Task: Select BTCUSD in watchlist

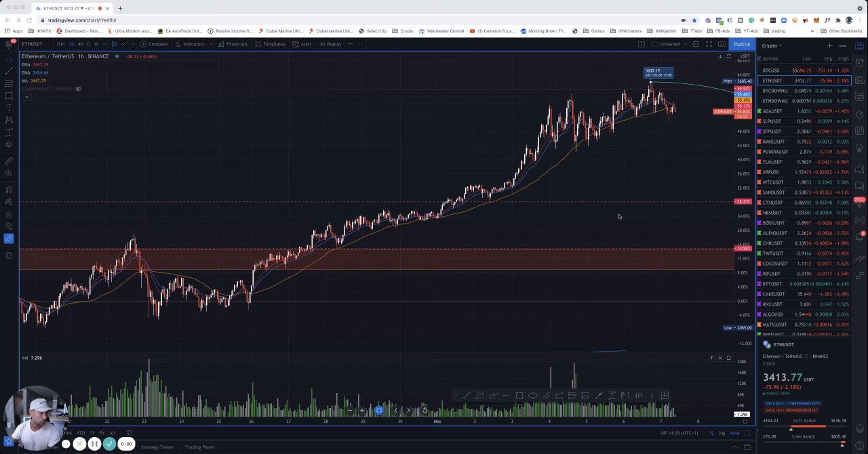Action: point(804,70)
